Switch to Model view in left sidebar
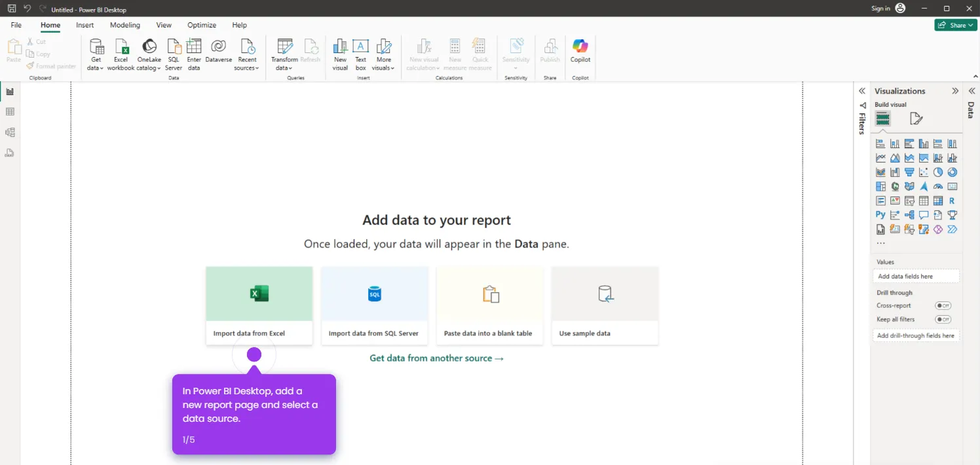 10,132
